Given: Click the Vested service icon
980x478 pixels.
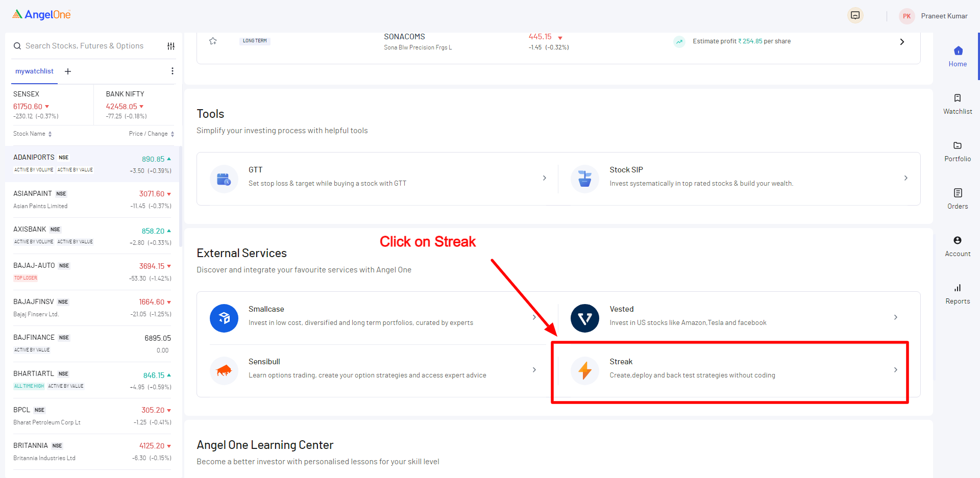Looking at the screenshot, I should tap(584, 318).
